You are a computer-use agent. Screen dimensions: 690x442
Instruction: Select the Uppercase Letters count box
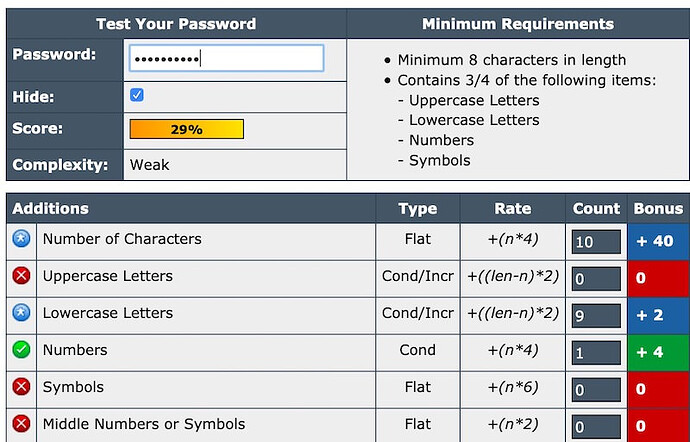pyautogui.click(x=596, y=279)
